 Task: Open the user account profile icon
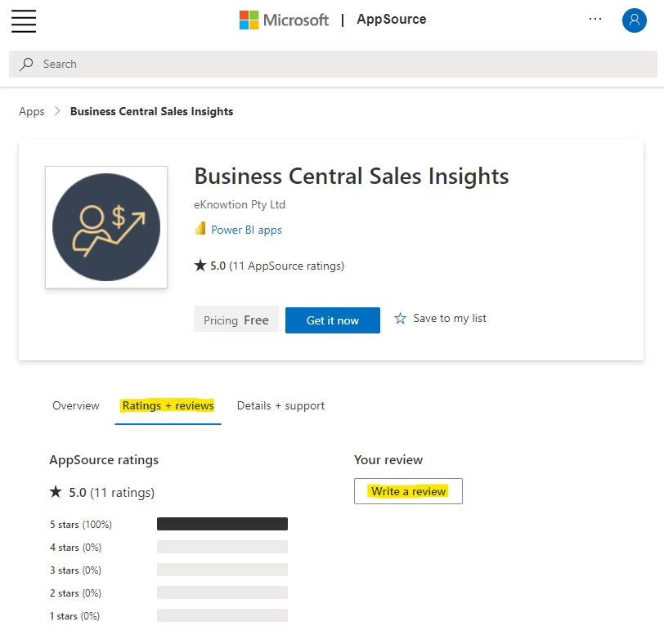(x=634, y=20)
